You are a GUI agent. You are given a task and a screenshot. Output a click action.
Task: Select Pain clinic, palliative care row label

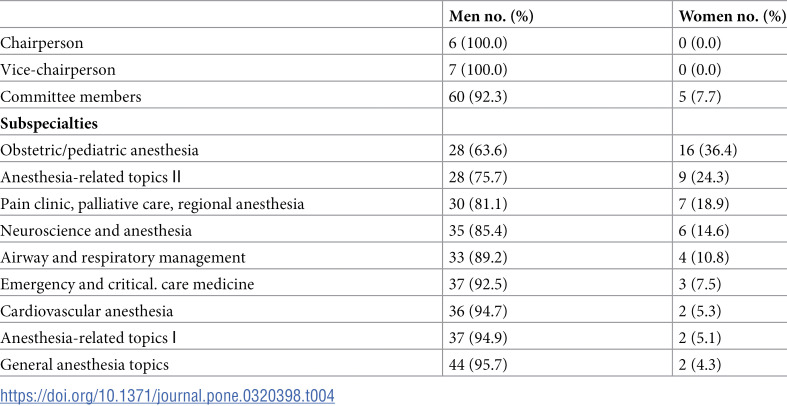152,204
